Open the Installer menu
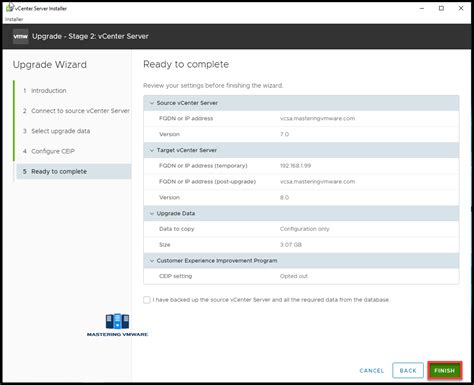 [14, 19]
